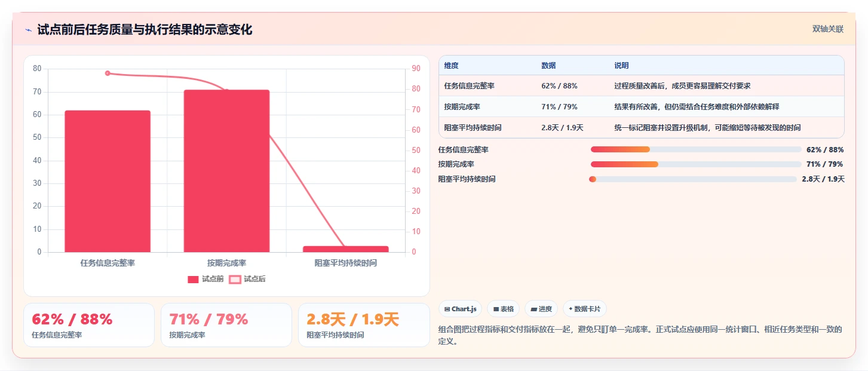Click the 71% / 79% data card
The image size is (868, 371).
226,325
